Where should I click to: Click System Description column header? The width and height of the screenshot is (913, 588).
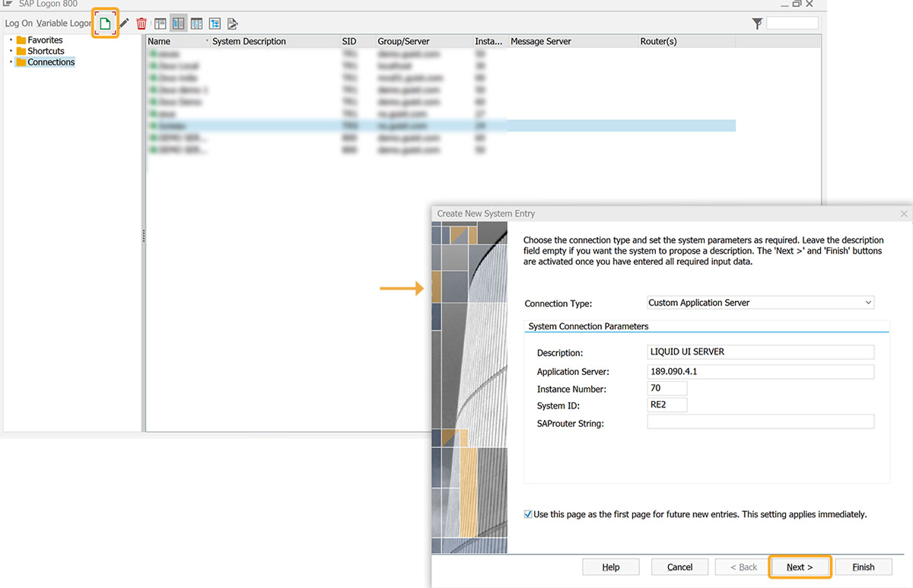[274, 41]
